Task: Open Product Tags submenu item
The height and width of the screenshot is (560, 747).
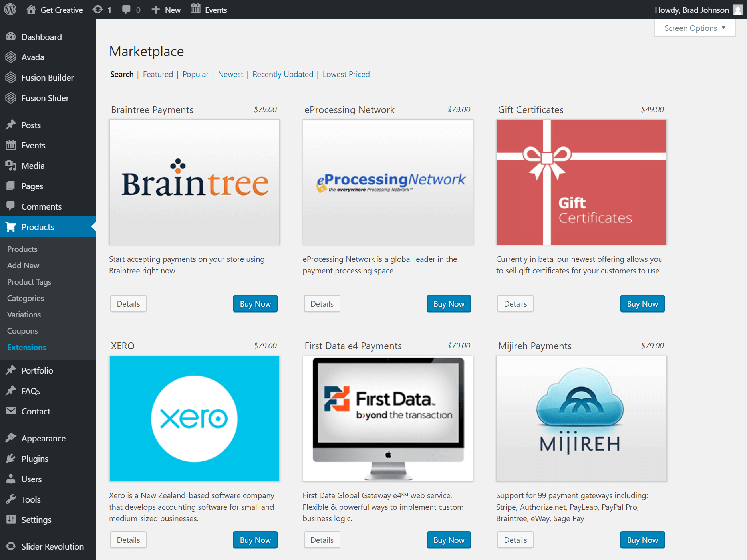Action: 29,282
